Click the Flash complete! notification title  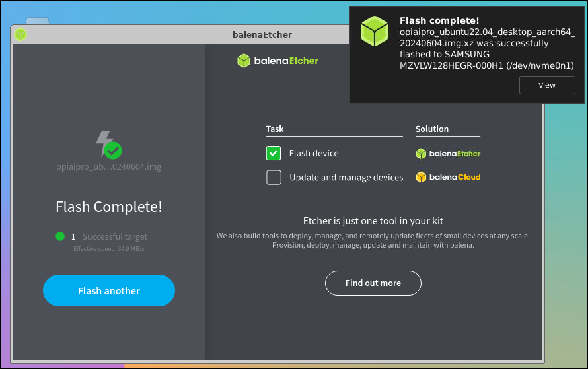(x=439, y=20)
